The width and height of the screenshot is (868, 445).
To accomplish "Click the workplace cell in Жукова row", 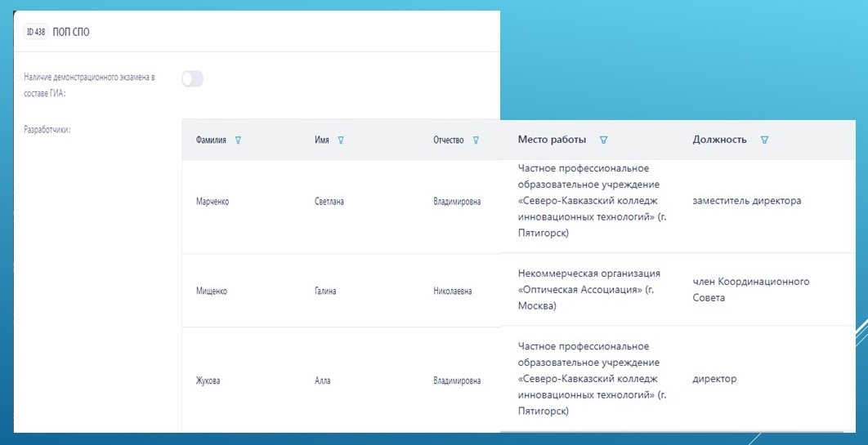I will 593,379.
